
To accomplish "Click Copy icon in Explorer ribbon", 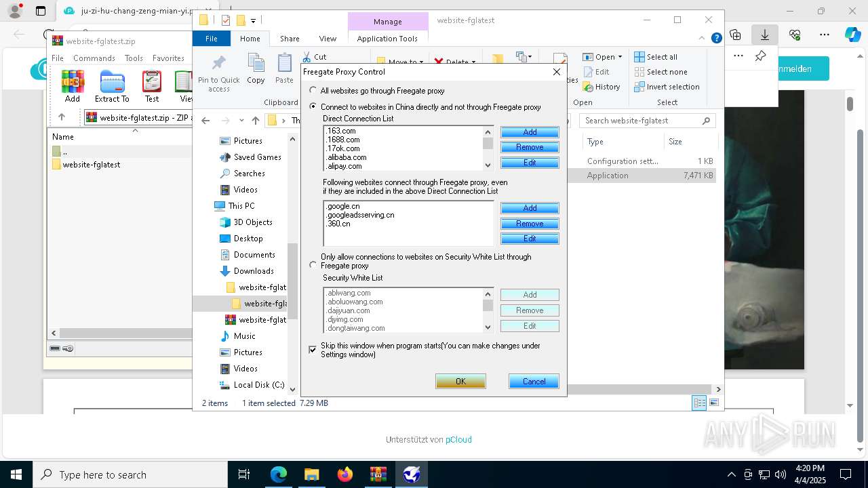I will pyautogui.click(x=256, y=69).
